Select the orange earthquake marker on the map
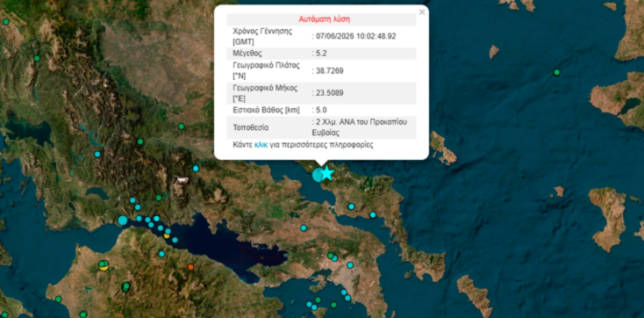The image size is (644, 318). pos(190,267)
